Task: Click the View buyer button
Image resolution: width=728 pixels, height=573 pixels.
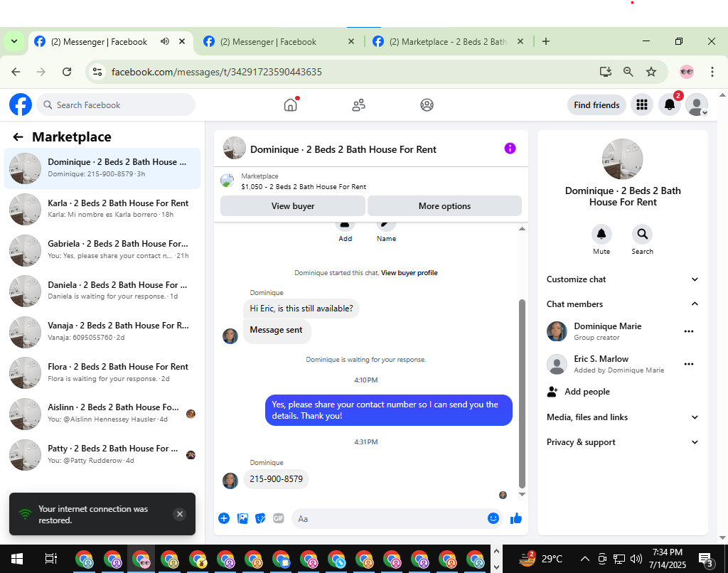Action: tap(293, 205)
